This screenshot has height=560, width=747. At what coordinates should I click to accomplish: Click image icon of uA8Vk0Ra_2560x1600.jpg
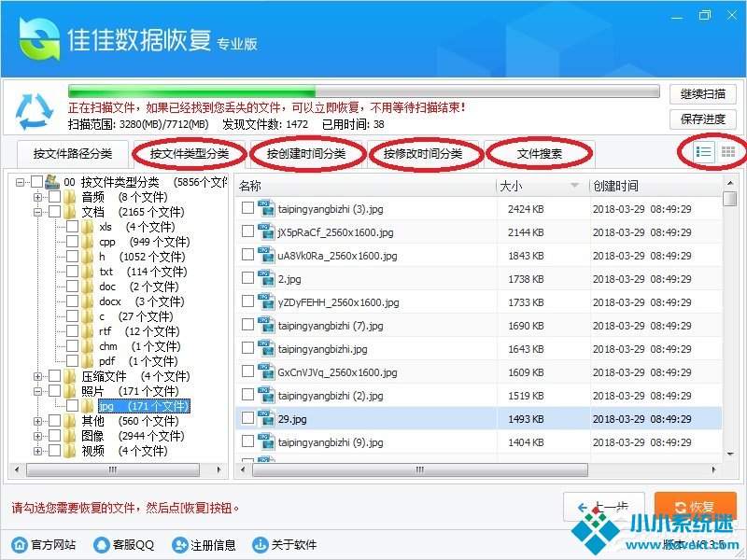pyautogui.click(x=266, y=255)
